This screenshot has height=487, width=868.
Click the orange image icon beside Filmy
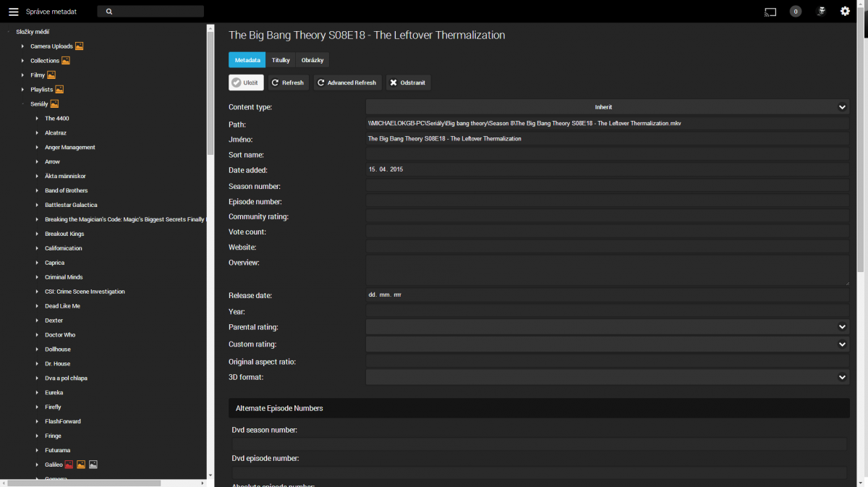(x=51, y=75)
